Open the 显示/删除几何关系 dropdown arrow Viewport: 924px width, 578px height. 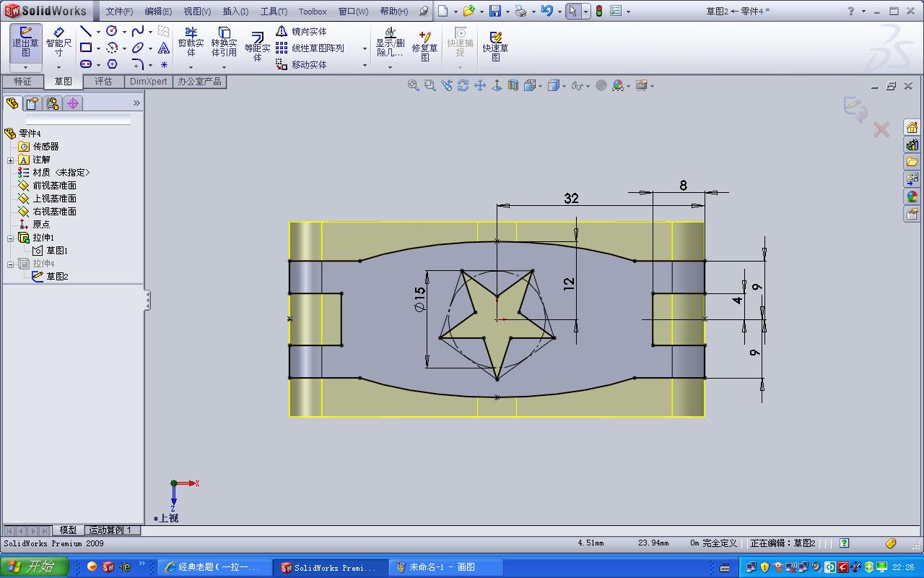coord(390,67)
